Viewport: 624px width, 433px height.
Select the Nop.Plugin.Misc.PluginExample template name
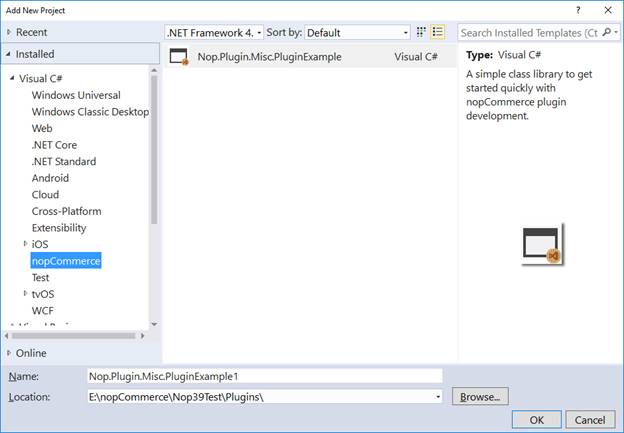269,57
